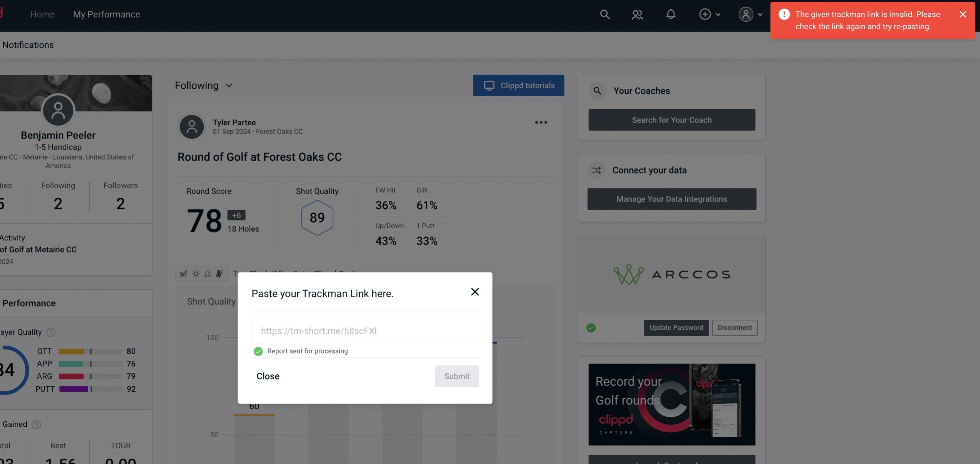Expand the user profile account dropdown
Screen dimensions: 980x464
751,14
